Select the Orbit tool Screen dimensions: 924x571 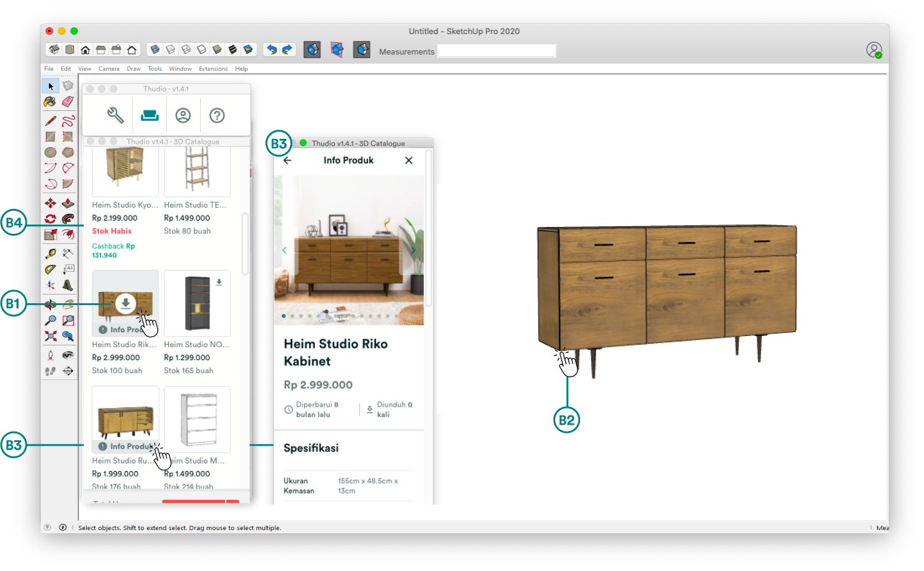pyautogui.click(x=50, y=304)
